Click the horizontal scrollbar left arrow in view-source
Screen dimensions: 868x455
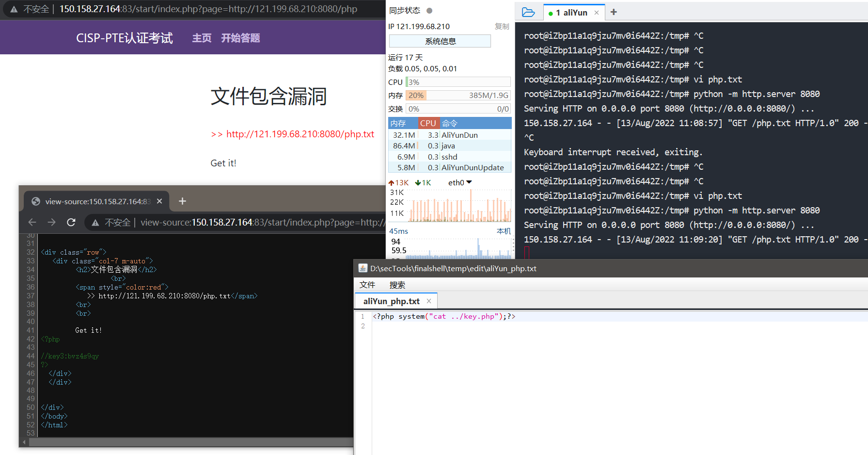point(24,442)
